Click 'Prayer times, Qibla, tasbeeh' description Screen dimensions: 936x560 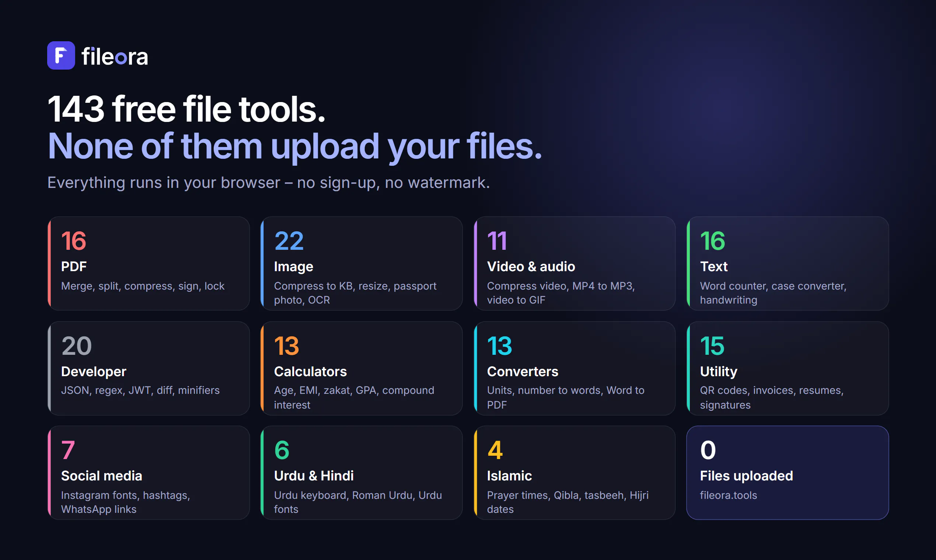[567, 502]
